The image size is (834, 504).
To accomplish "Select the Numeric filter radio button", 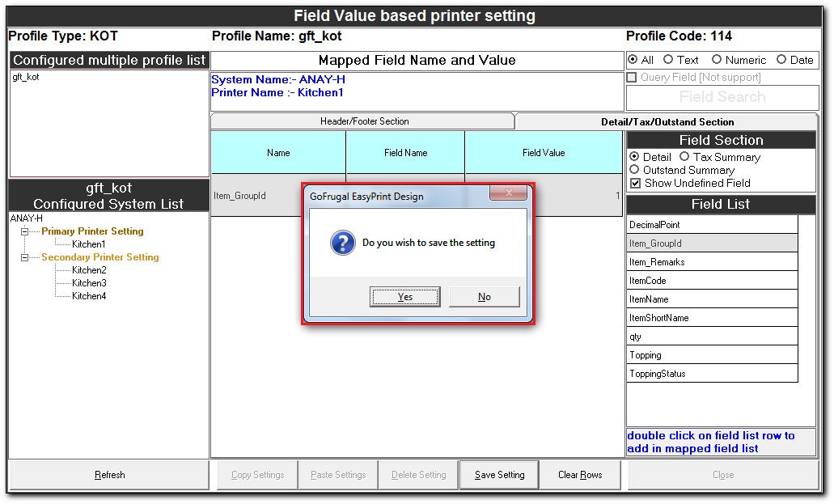I will click(x=717, y=60).
